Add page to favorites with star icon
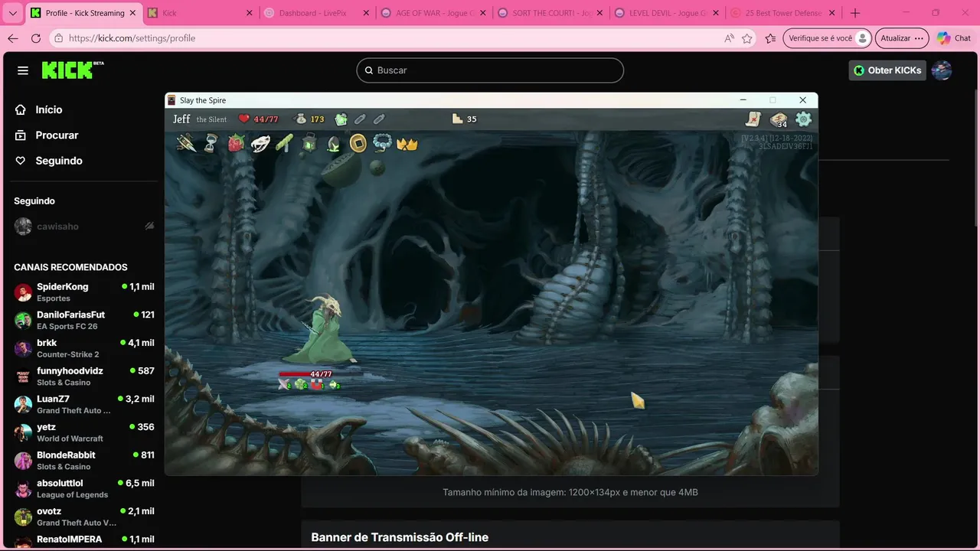The image size is (980, 551). (x=747, y=38)
